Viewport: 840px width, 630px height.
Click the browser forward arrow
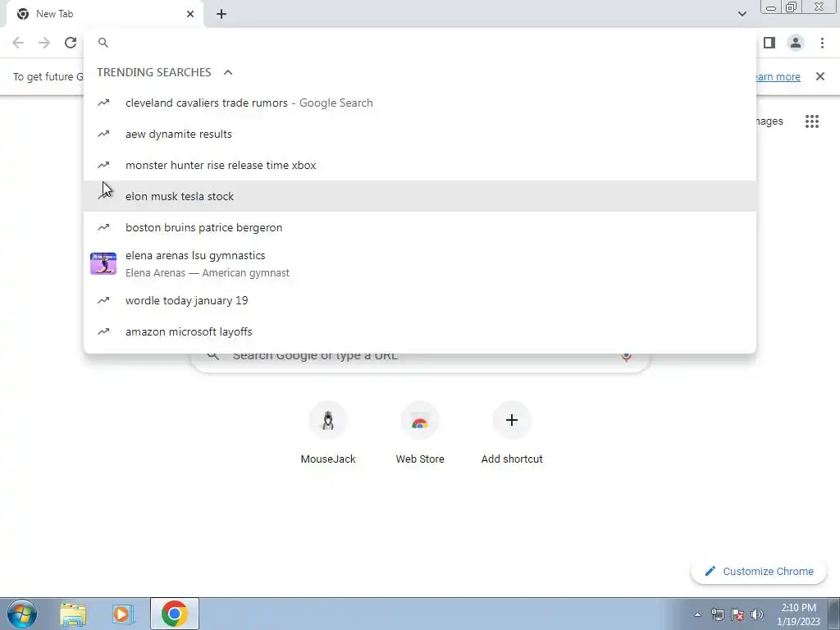pyautogui.click(x=44, y=43)
